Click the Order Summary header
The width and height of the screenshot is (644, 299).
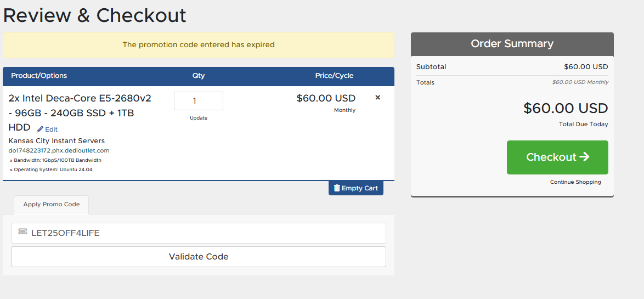pos(512,44)
